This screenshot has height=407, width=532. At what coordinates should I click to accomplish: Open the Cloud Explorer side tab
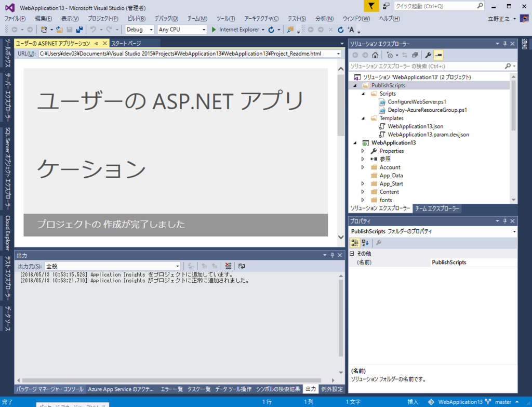7,233
